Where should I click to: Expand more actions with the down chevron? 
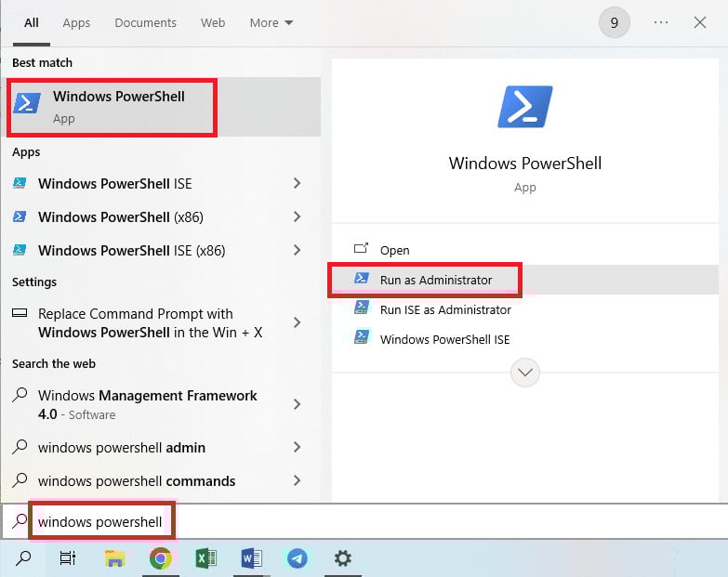pos(525,372)
